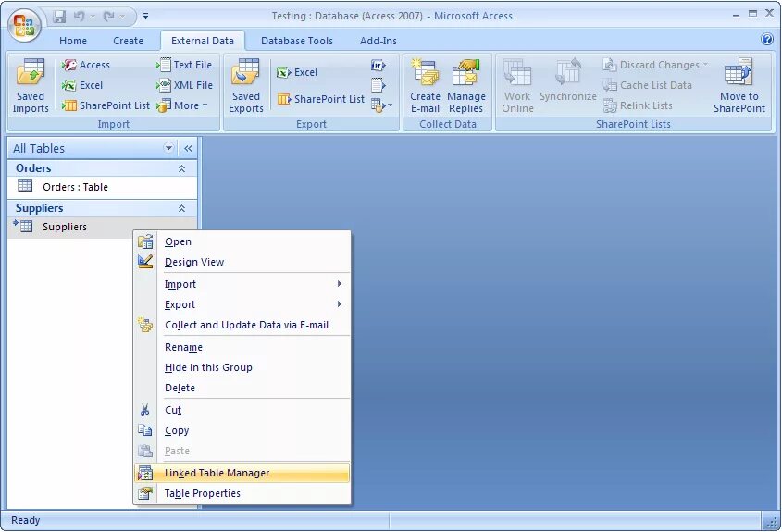Import a SharePoint List

[106, 105]
